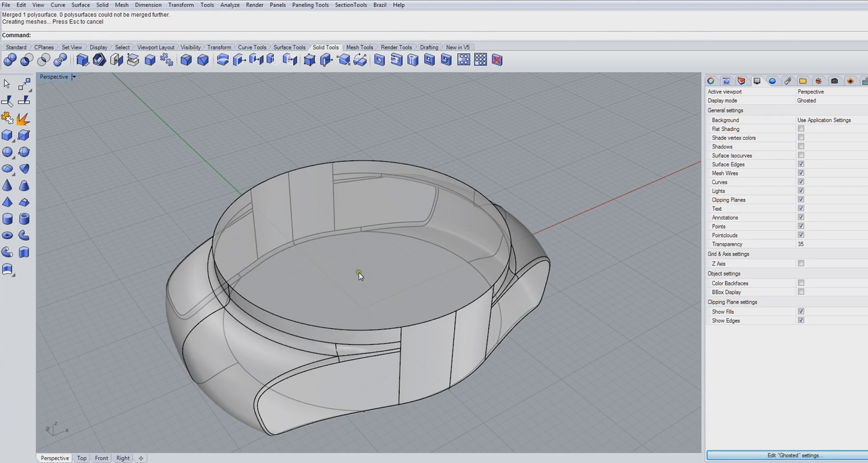868x463 pixels.
Task: Select the Torus tool in the sidebar
Action: point(7,235)
